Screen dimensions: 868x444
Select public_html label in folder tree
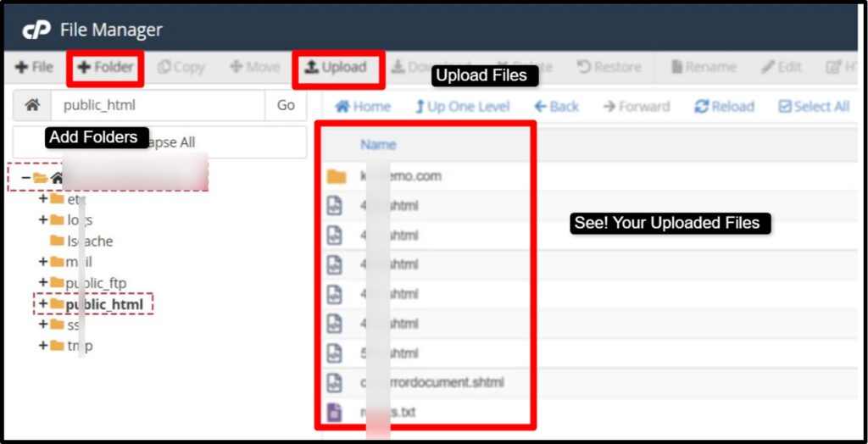point(104,304)
